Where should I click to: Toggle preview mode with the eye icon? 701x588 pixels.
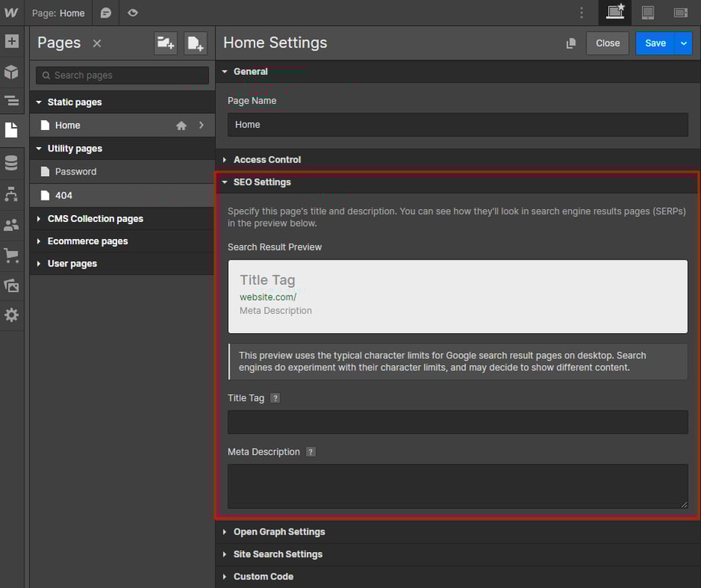(132, 12)
